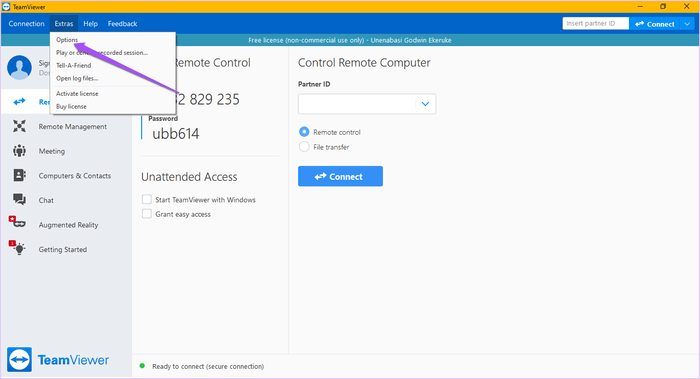Choose Options from the Extras menu

67,40
